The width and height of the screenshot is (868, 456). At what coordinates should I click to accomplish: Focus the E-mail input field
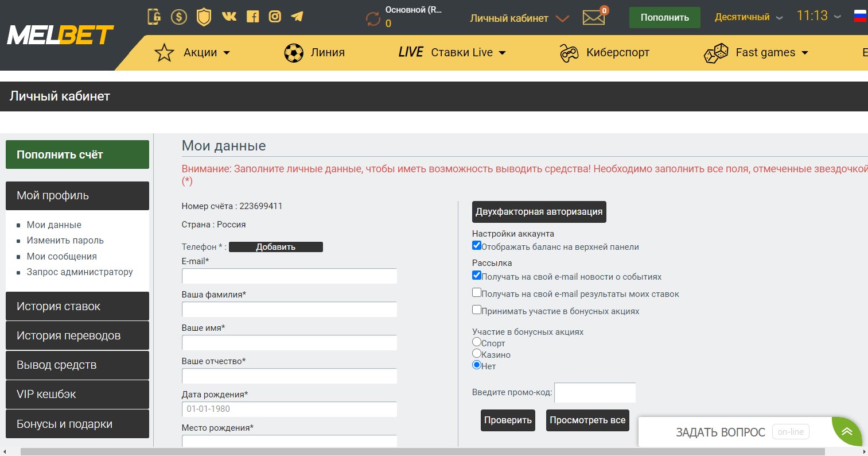[289, 276]
